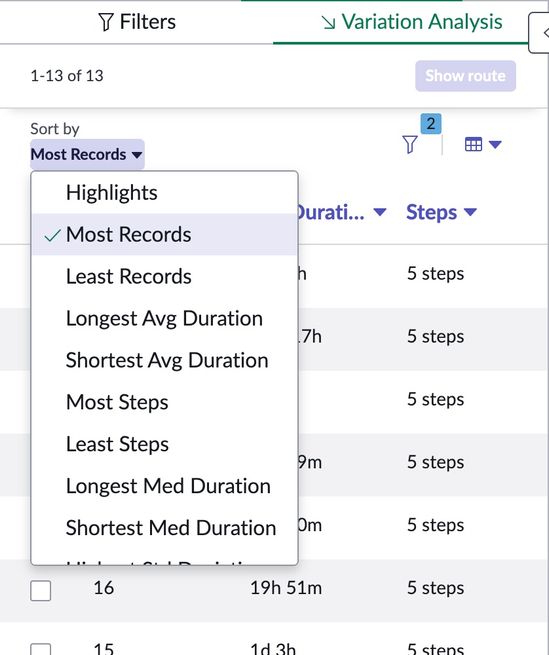Sort by Longest Avg Duration
The image size is (549, 655).
click(165, 318)
